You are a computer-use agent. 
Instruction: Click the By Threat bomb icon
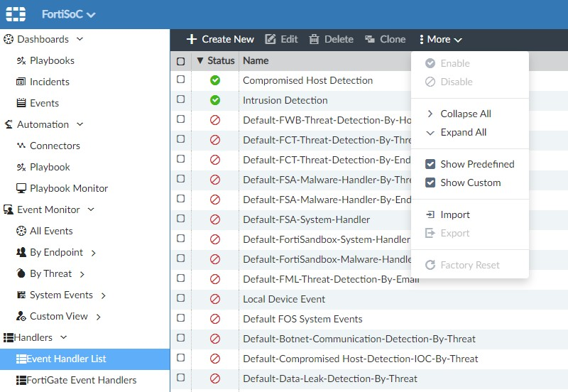(x=21, y=273)
